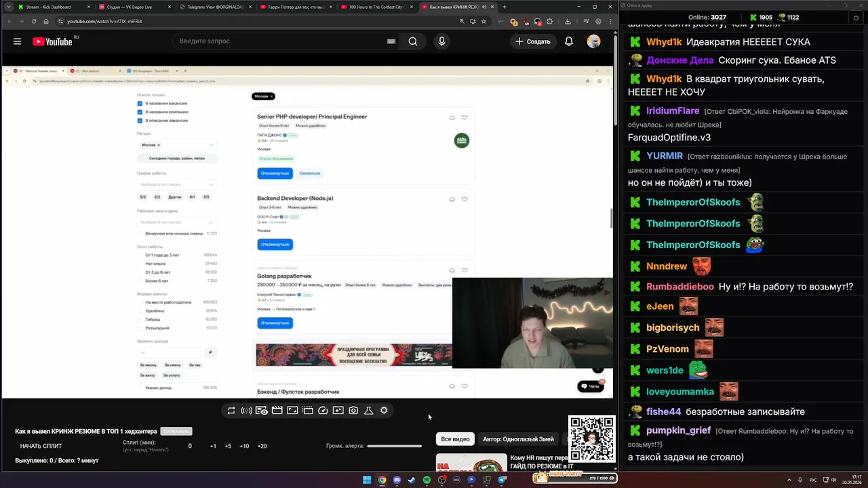Click the YouTube search magnifier button

point(413,41)
